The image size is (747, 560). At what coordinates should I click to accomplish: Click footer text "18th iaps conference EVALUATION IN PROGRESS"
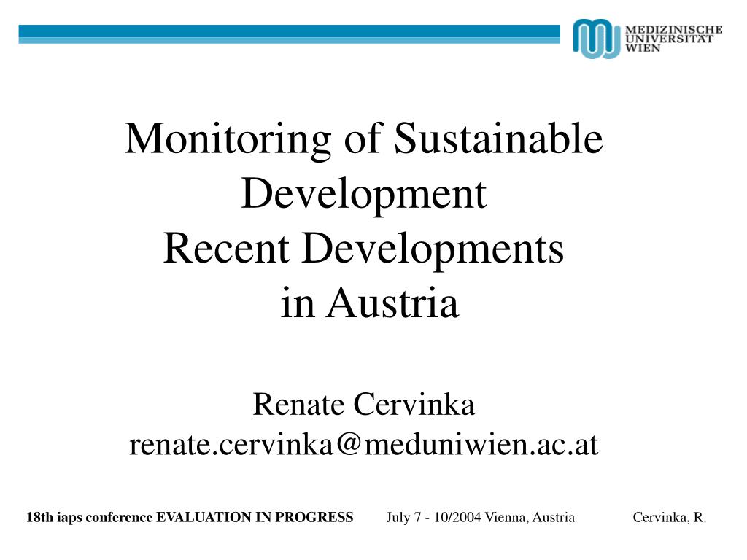(x=190, y=518)
